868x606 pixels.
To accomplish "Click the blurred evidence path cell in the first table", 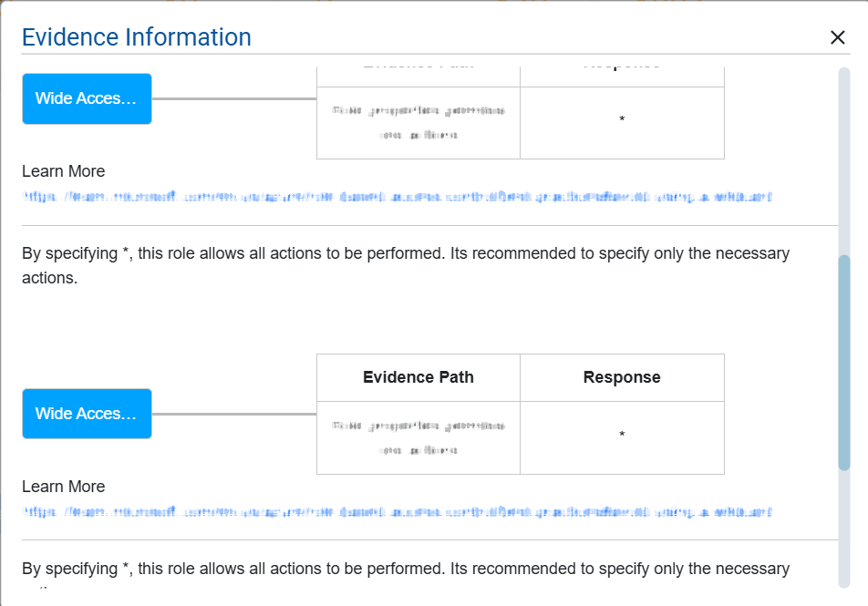I will click(x=418, y=123).
